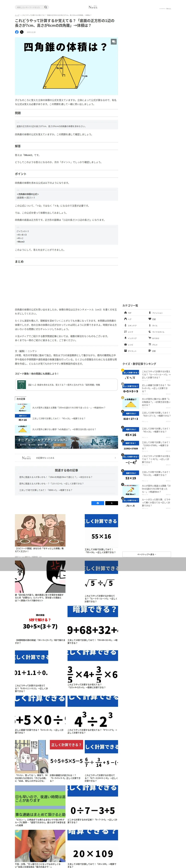
Task: Open the TRILL News logo at top
Action: pos(93,7)
